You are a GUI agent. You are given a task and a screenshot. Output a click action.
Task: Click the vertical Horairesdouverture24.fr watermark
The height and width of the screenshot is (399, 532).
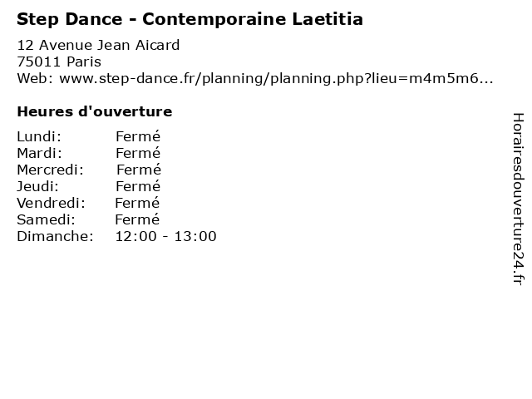(x=518, y=199)
